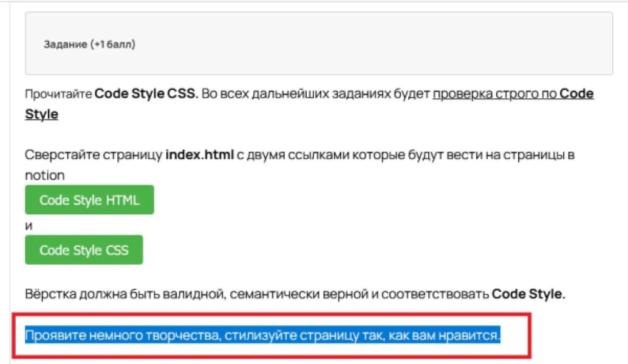Click the bold 'index.html' text
The height and width of the screenshot is (364, 628).
[199, 155]
